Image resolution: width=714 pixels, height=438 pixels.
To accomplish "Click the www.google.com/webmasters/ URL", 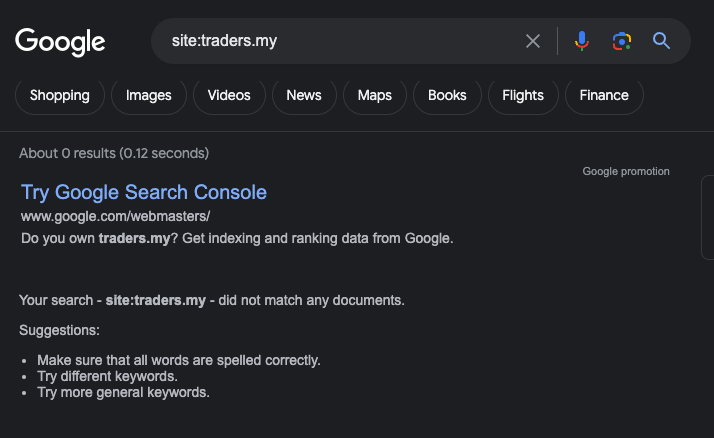I will click(x=115, y=216).
